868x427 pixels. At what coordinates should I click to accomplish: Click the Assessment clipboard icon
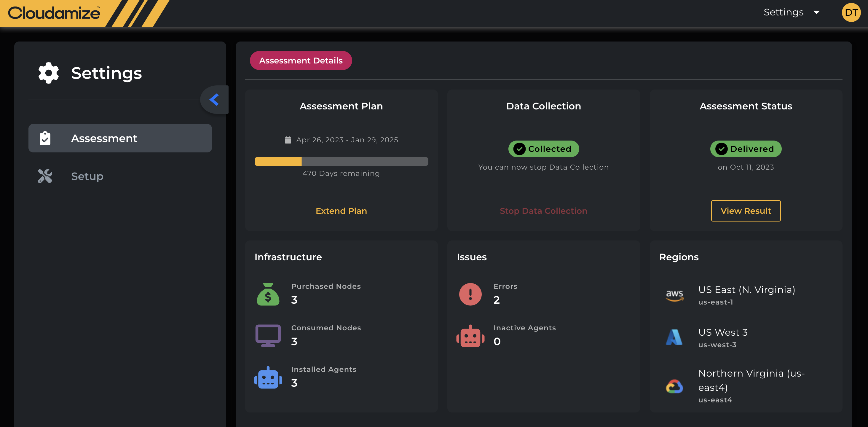coord(45,138)
